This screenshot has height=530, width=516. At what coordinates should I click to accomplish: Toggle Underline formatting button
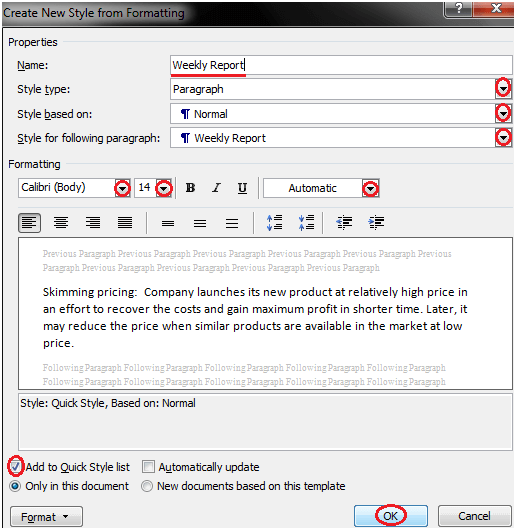point(242,188)
